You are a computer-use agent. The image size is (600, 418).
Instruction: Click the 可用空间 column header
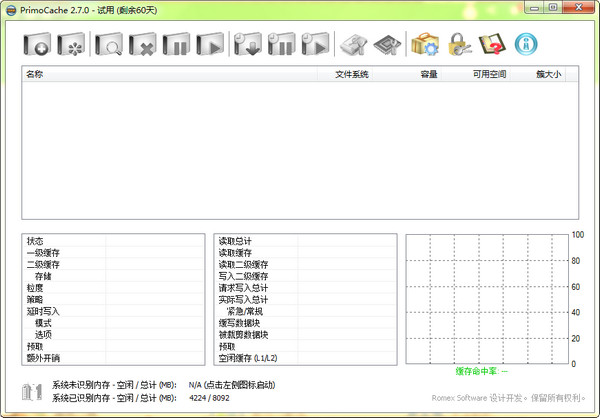coord(490,74)
